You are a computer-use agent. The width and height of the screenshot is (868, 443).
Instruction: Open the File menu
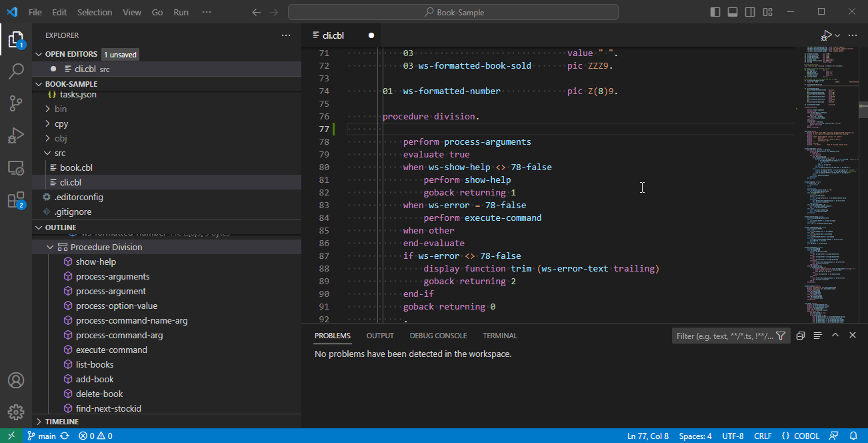(x=35, y=12)
